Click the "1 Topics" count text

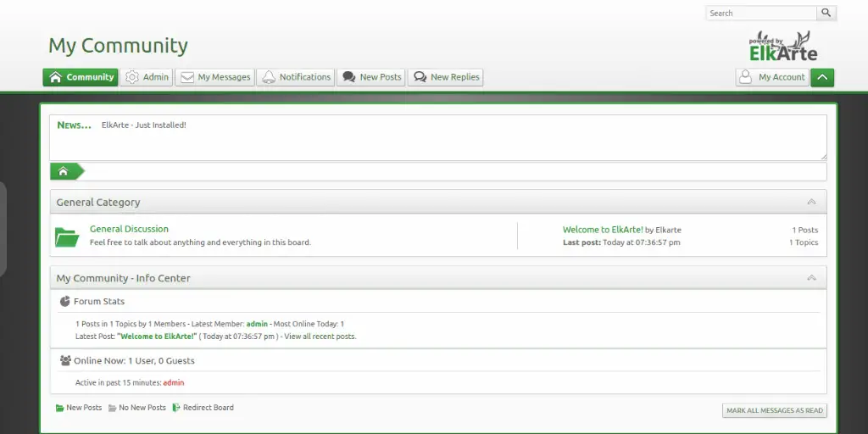(x=804, y=242)
